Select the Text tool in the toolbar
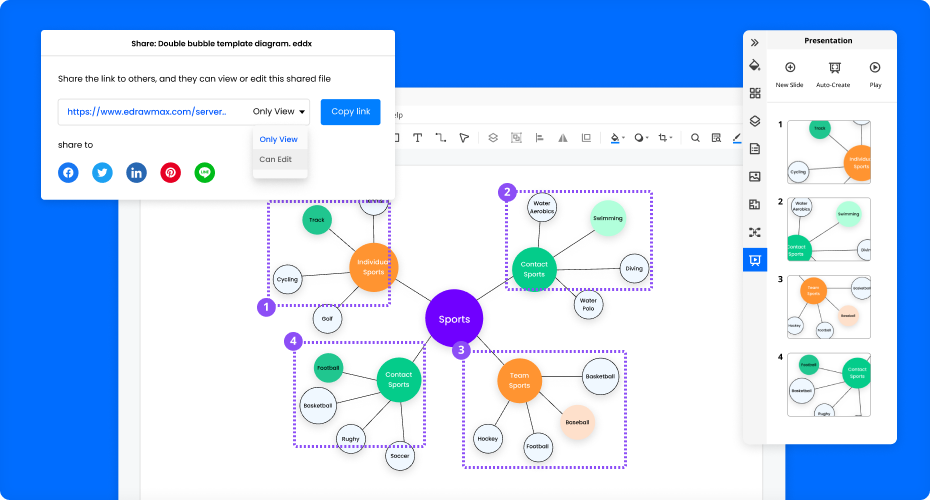Viewport: 930px width, 500px height. [417, 138]
